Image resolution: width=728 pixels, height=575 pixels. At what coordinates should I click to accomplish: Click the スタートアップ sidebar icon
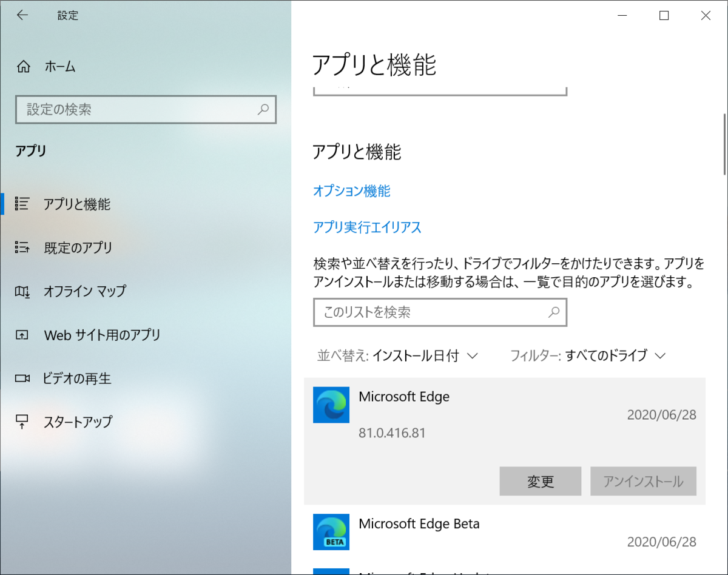(22, 422)
